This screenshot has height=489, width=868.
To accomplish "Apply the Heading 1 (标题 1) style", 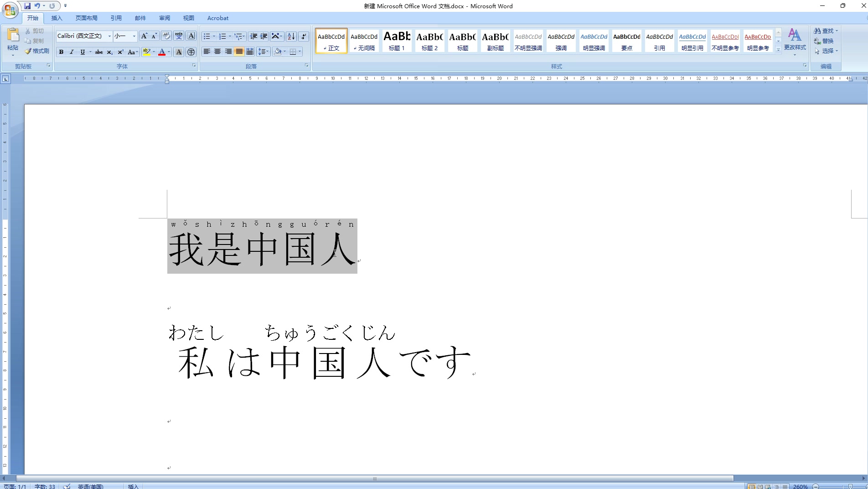I will pyautogui.click(x=397, y=41).
